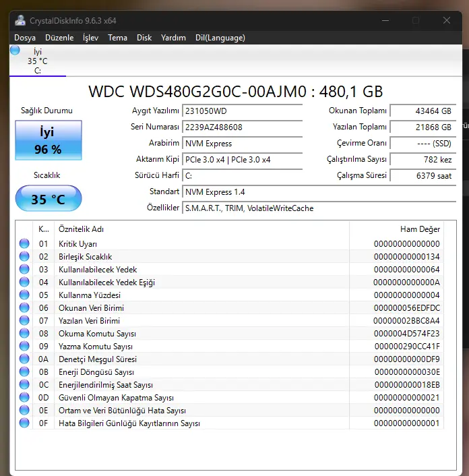Click the status orb for Kullanma Yüzdesi

[24, 295]
